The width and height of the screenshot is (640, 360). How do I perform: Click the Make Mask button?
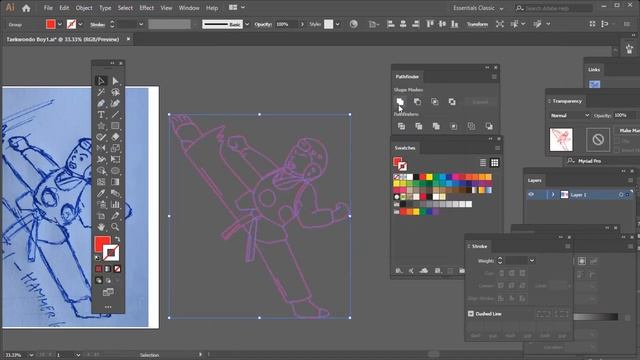point(629,130)
